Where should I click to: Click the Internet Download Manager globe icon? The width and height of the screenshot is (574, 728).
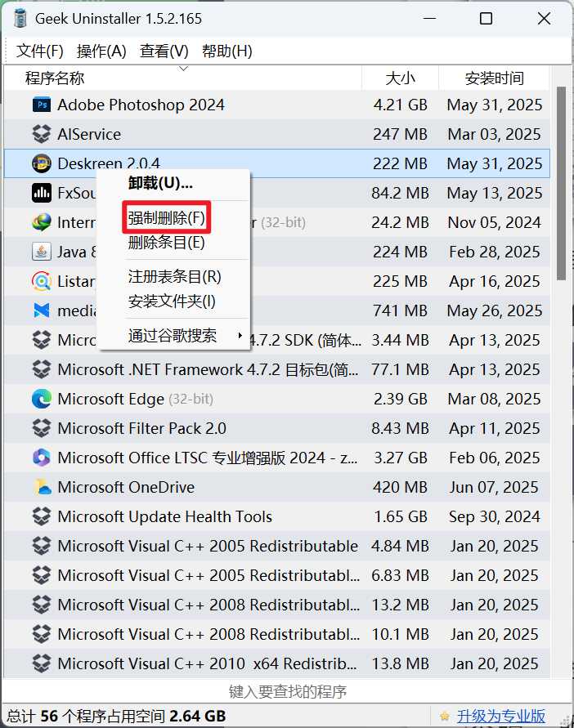42,222
